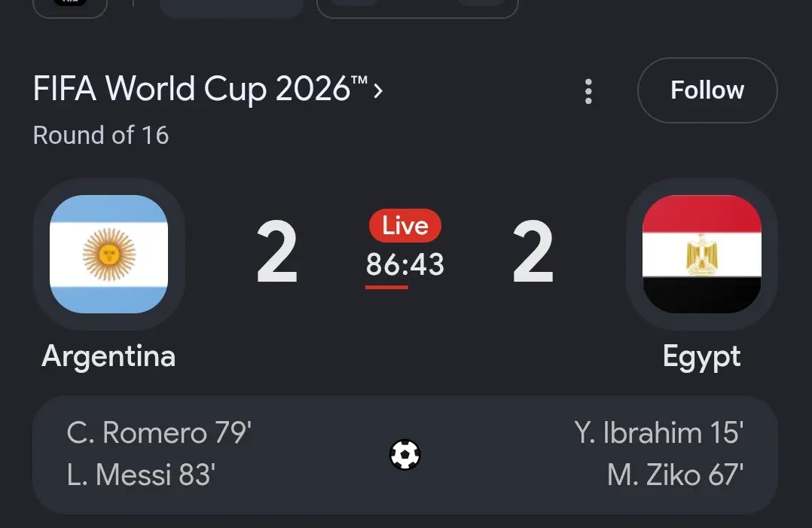The height and width of the screenshot is (528, 812).
Task: Select the partially visible outlined chip at top
Action: [417, 8]
